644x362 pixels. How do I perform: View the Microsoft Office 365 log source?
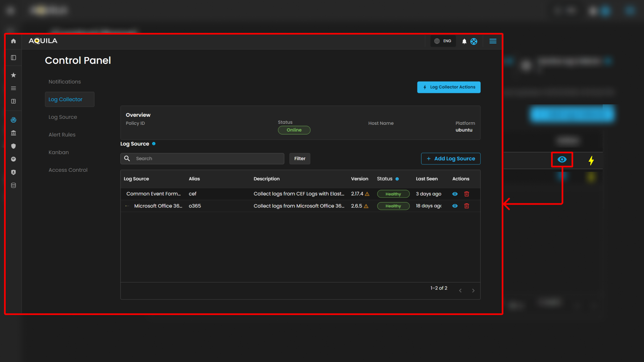point(455,206)
